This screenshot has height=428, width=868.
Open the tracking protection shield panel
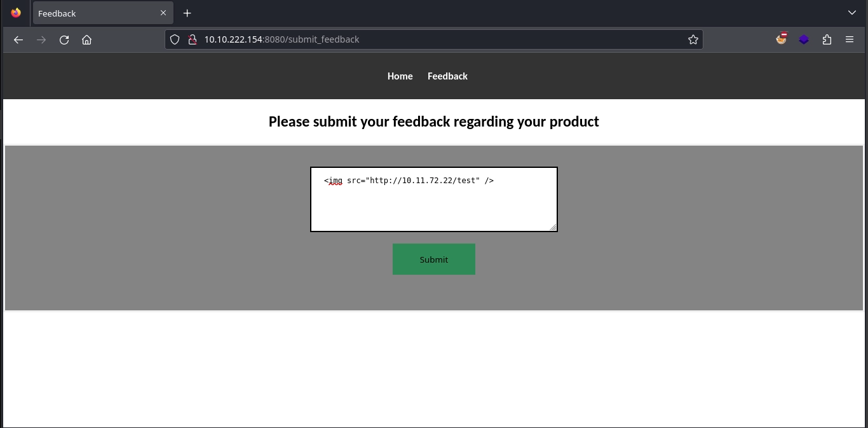pos(175,39)
